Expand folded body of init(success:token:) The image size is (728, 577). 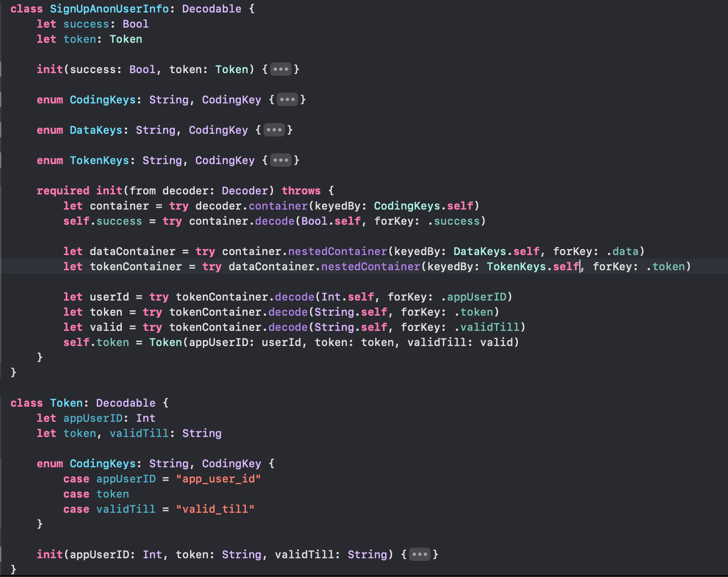click(281, 70)
